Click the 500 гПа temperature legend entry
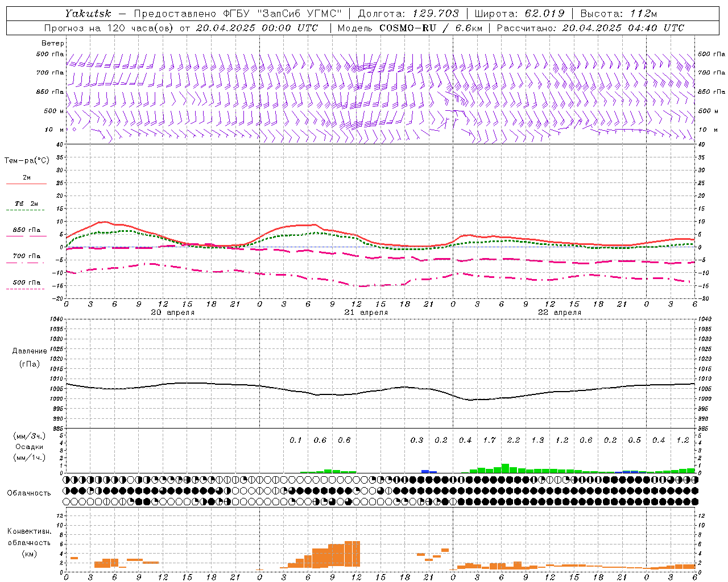Screen dimensions: 728x582 click(26, 282)
